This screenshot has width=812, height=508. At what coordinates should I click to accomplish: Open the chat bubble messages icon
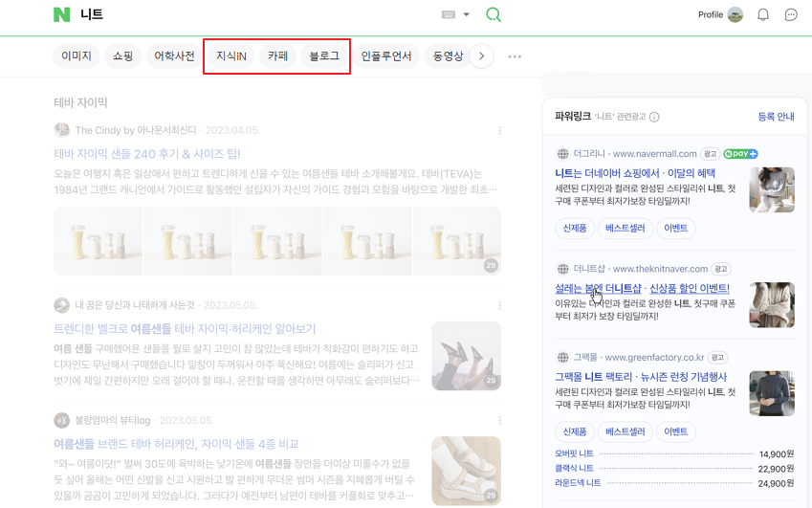[791, 14]
